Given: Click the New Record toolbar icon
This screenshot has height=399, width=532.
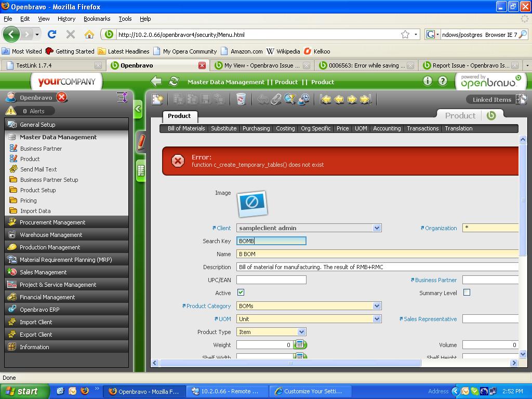Looking at the screenshot, I should coord(157,99).
